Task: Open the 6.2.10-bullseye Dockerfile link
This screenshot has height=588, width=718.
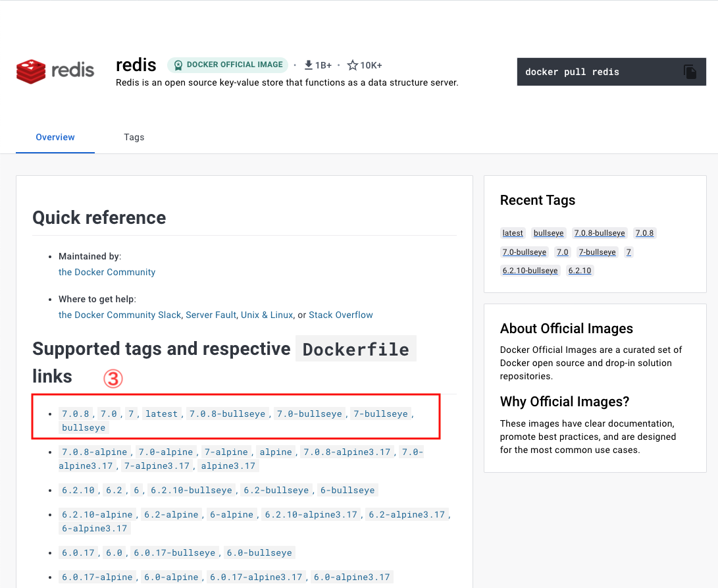Action: (192, 490)
